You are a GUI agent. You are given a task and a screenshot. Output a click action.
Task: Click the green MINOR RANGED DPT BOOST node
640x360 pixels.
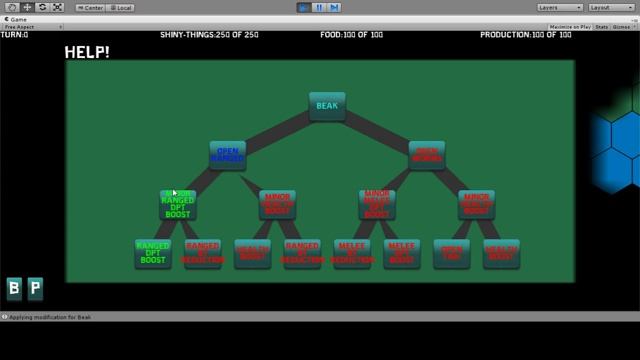coord(178,204)
